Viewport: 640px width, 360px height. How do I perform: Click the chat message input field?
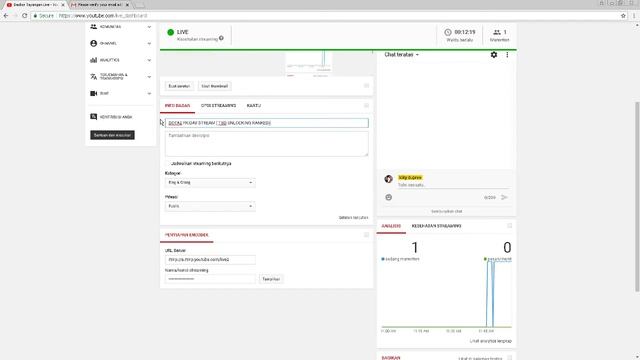(453, 185)
